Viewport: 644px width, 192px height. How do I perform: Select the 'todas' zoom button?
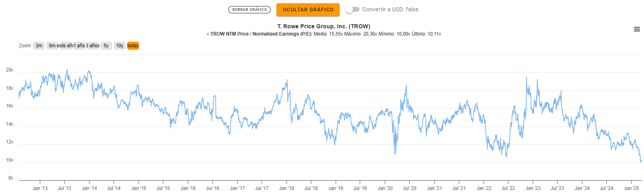coord(133,46)
